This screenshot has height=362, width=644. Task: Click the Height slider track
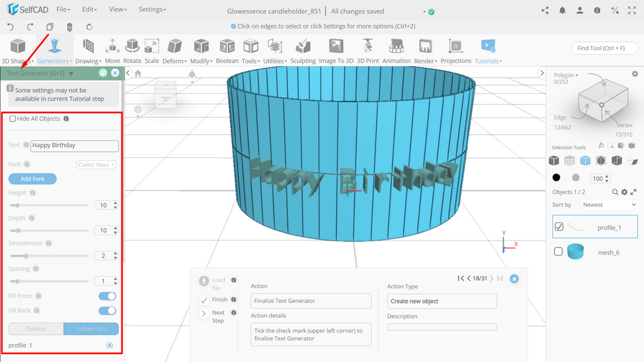tap(49, 205)
